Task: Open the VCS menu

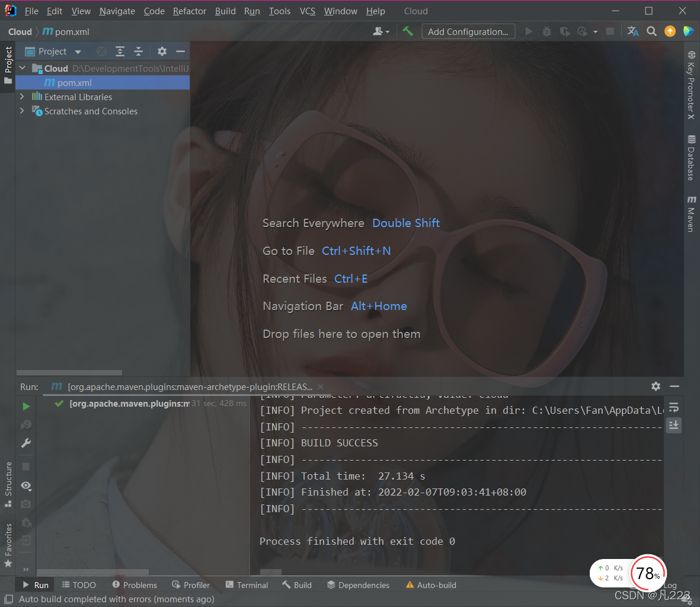Action: 307,11
